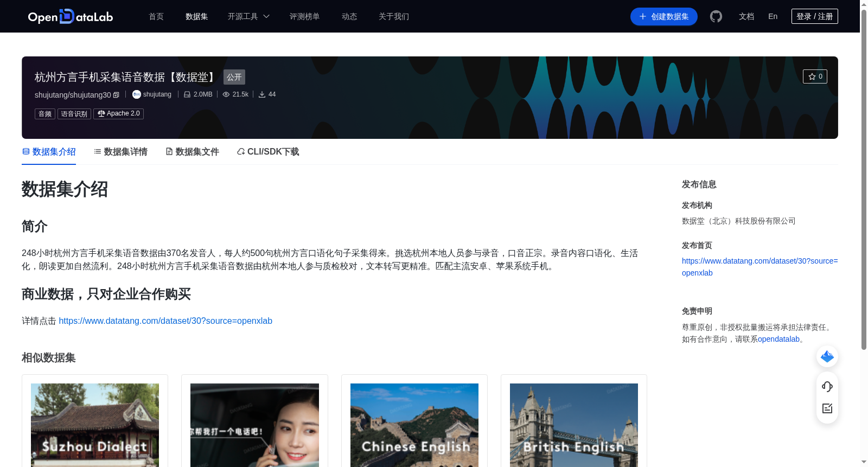Viewport: 868px width, 467px height.
Task: Open the headset customer support icon
Action: click(827, 386)
